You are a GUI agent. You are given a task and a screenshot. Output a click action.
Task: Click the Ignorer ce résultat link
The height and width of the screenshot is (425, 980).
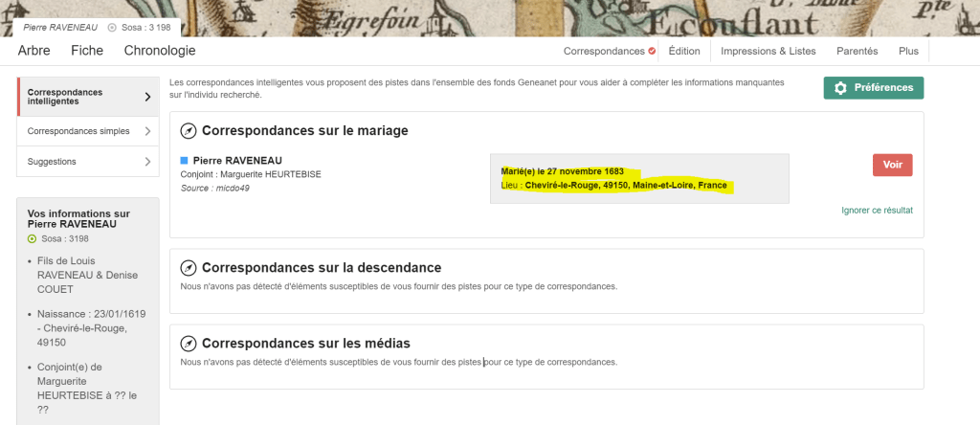click(877, 210)
